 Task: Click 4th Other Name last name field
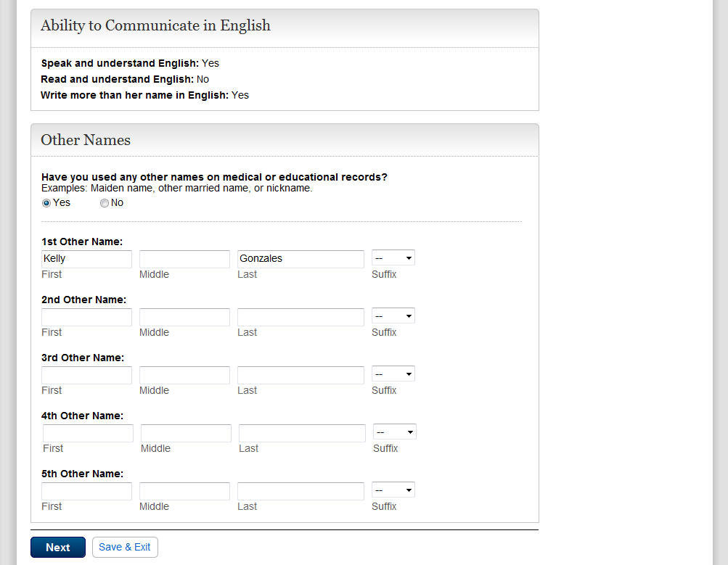coord(302,433)
